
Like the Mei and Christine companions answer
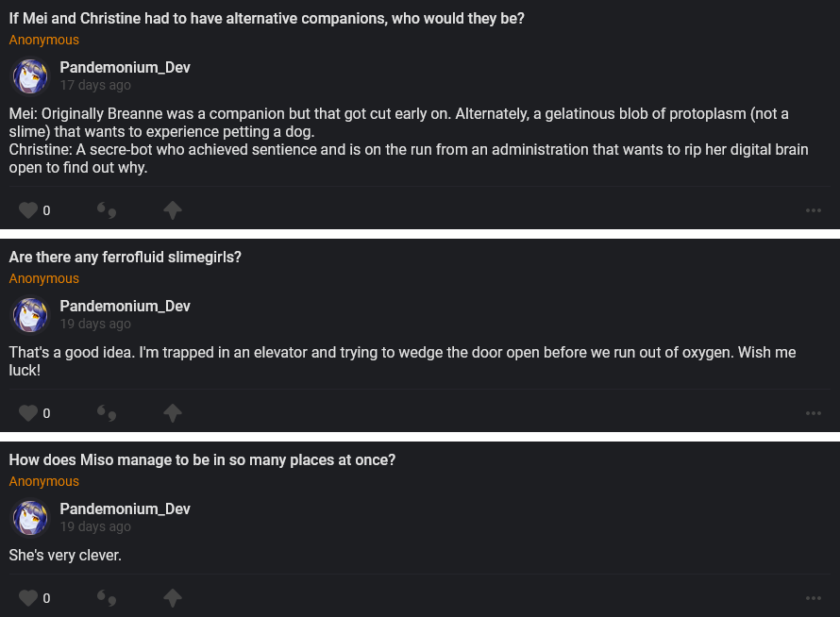point(28,210)
